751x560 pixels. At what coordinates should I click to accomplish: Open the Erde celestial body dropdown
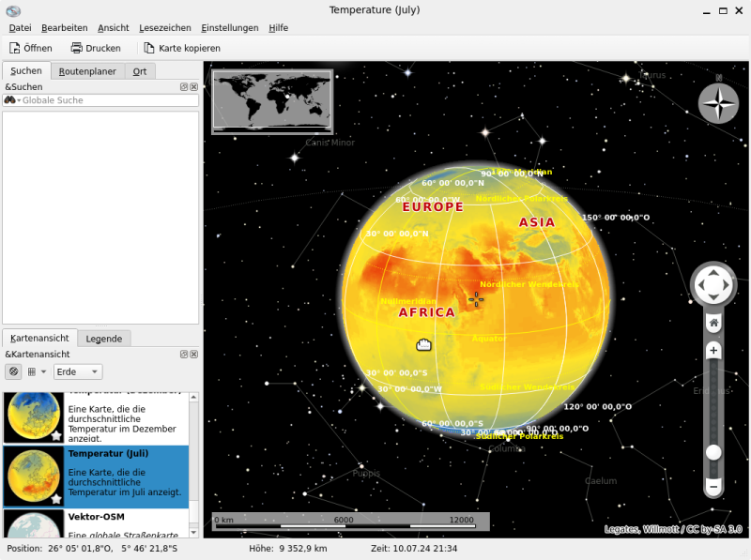[x=78, y=371]
